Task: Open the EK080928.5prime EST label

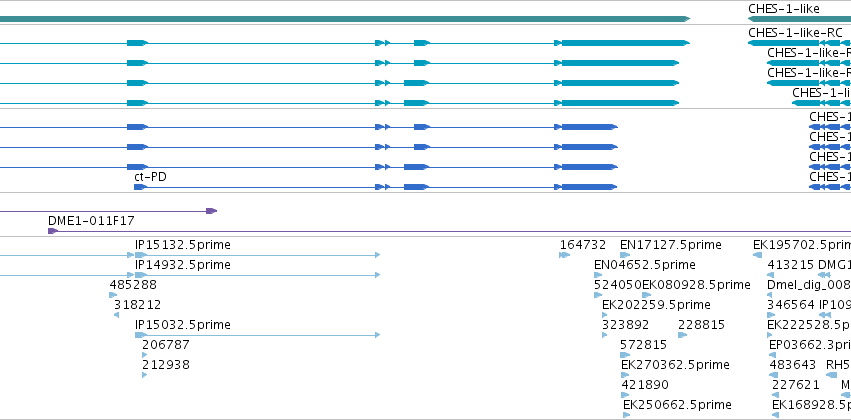Action: pos(696,284)
